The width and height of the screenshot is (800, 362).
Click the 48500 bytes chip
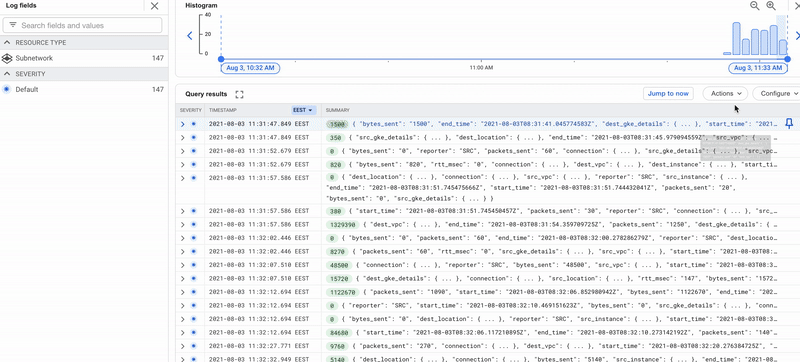tap(339, 265)
